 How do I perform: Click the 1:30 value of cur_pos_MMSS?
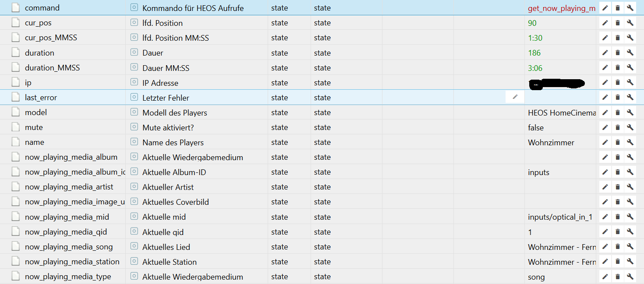[x=535, y=38]
